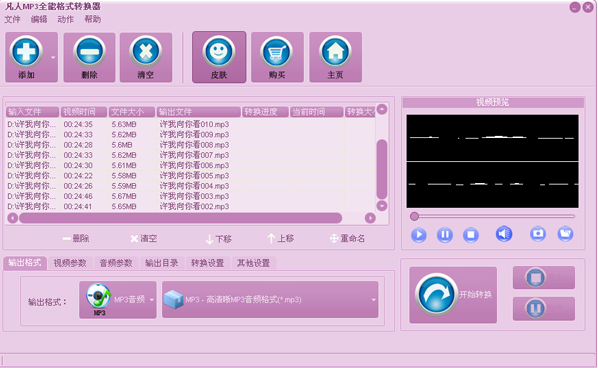Click the file list scroll down arrow
The width and height of the screenshot is (598, 368).
(382, 206)
